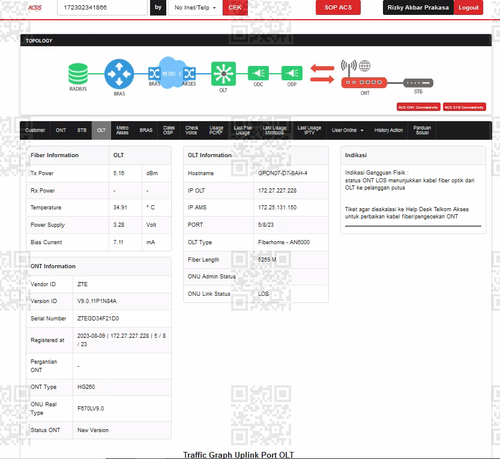Image resolution: width=500 pixels, height=459 pixels.
Task: Click the grey STB device icon
Action: [418, 83]
